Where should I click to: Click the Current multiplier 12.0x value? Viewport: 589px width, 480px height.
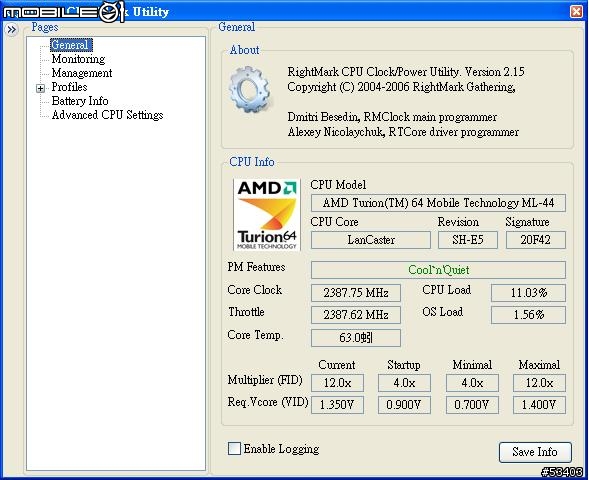pos(337,383)
